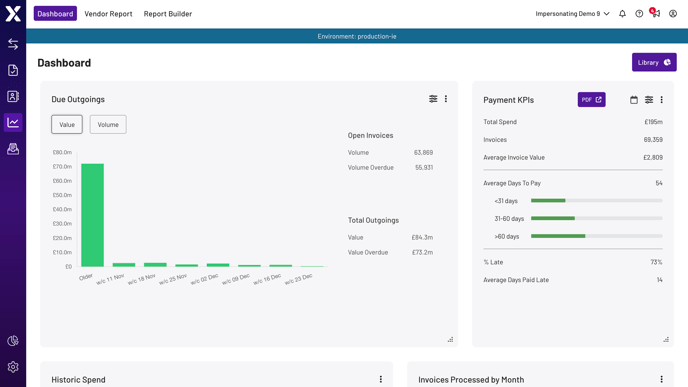Open the document checkmark sidebar icon
Viewport: 688px width, 387px height.
[x=13, y=70]
